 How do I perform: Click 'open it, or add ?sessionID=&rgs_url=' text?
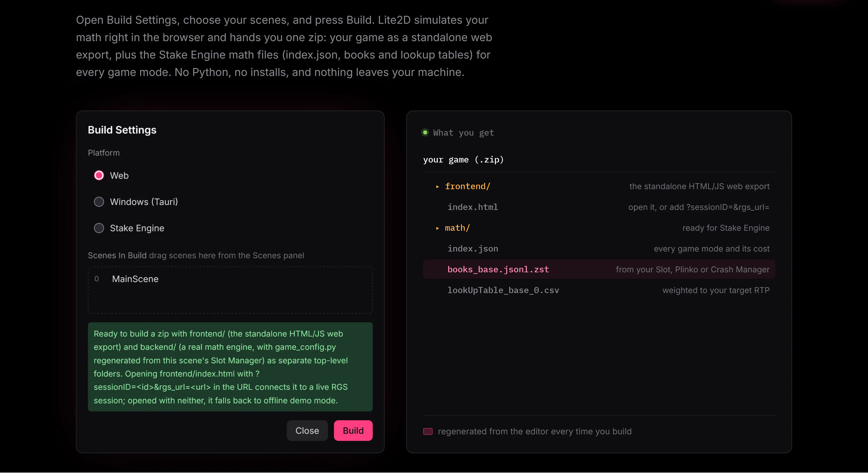pyautogui.click(x=699, y=207)
